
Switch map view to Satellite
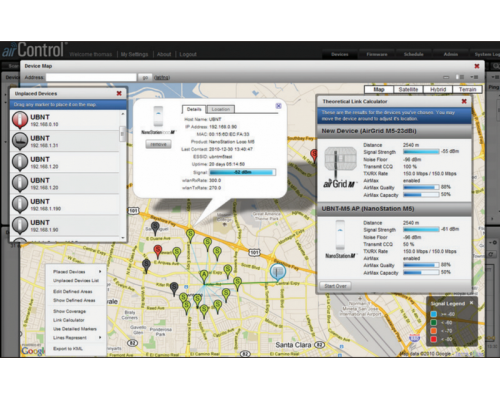[x=408, y=89]
